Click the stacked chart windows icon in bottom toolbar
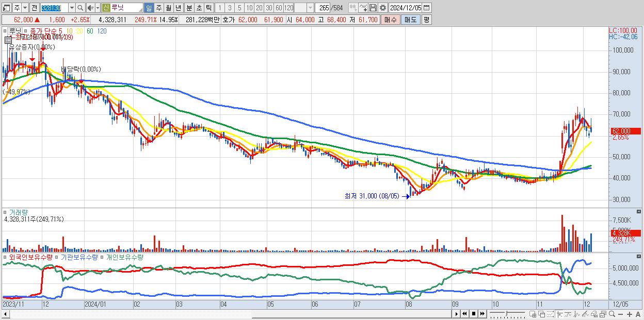 603,314
